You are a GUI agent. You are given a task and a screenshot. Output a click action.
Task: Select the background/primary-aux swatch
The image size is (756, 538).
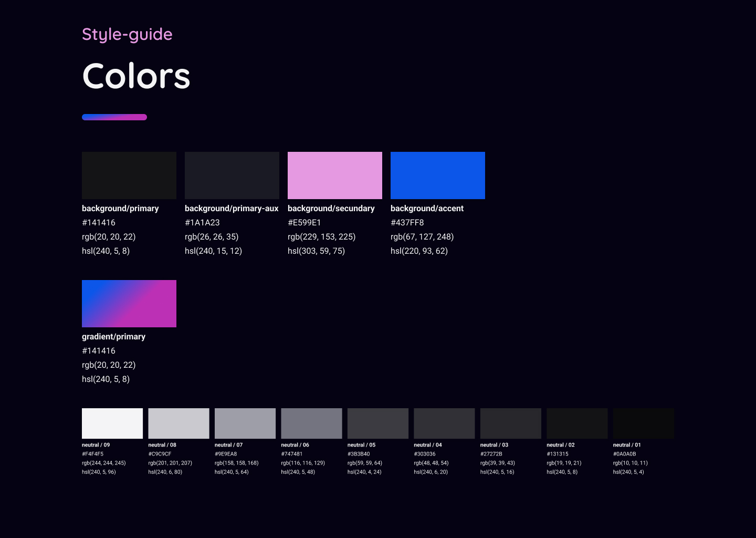(232, 175)
